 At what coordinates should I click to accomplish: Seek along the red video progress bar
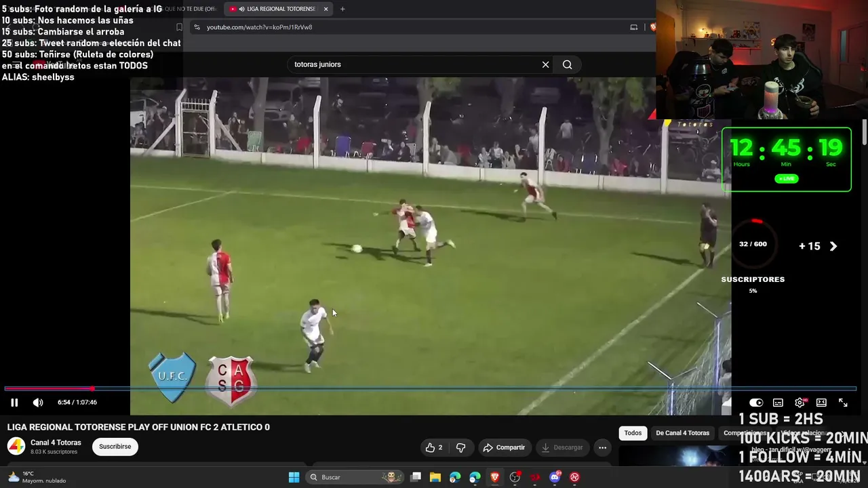pos(430,388)
